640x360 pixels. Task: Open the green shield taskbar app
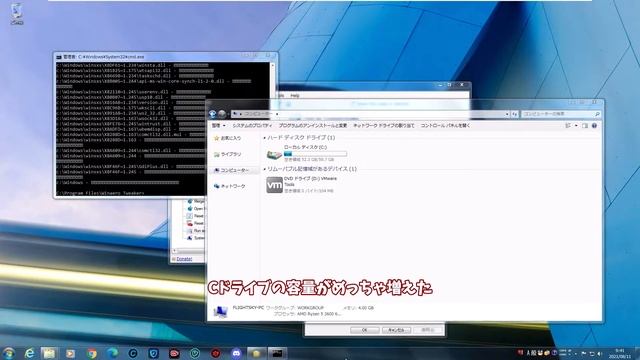[195, 353]
